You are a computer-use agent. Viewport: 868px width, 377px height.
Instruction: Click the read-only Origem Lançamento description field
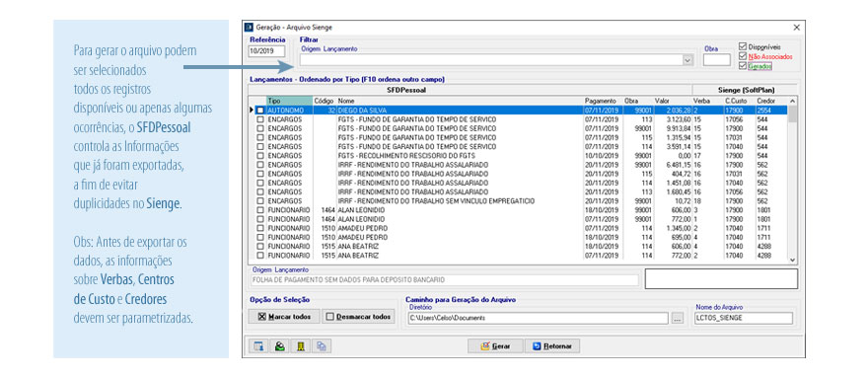(x=444, y=280)
